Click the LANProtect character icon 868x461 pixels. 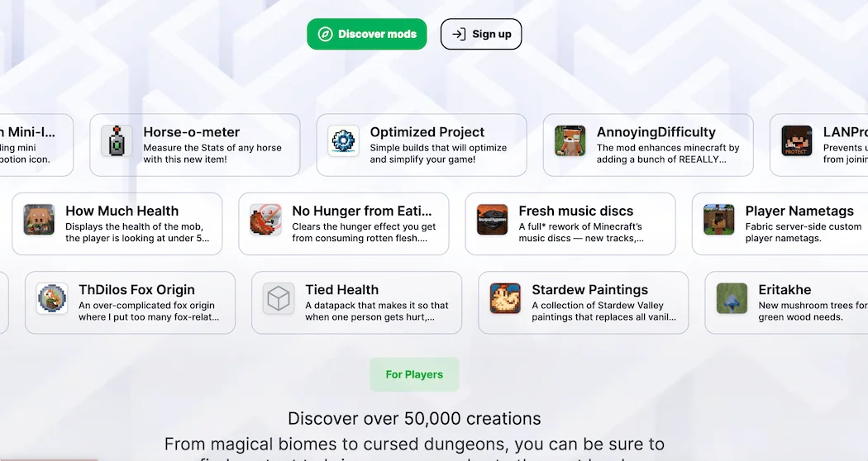797,140
